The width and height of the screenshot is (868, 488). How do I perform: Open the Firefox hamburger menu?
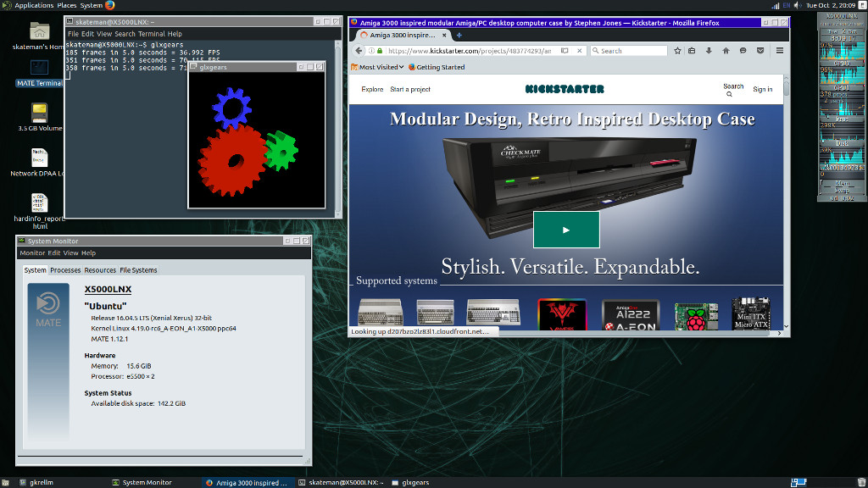tap(780, 50)
